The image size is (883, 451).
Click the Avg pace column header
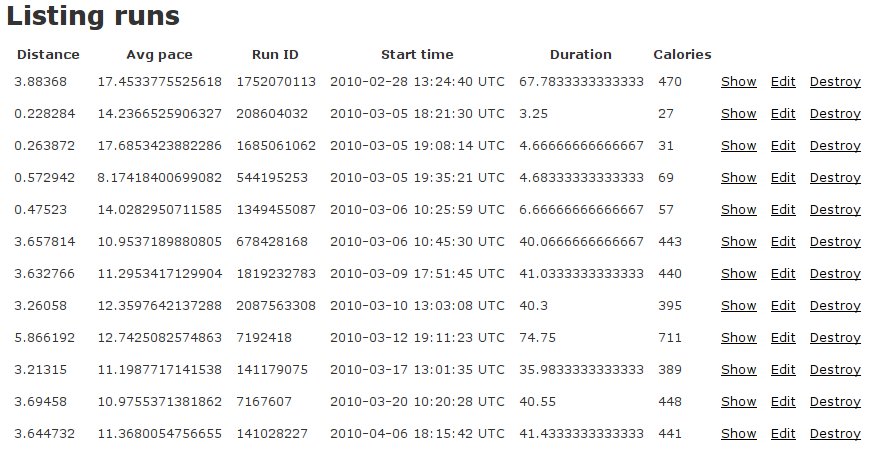(x=159, y=55)
